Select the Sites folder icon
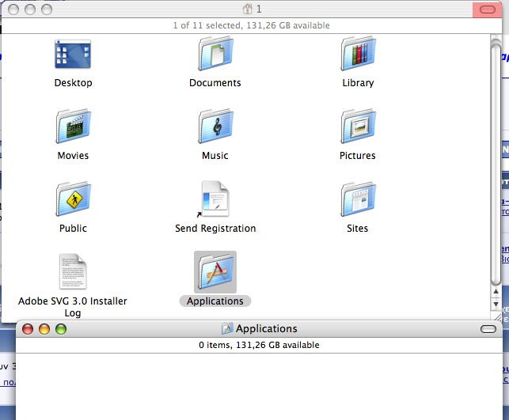509x420 pixels. pyautogui.click(x=358, y=199)
